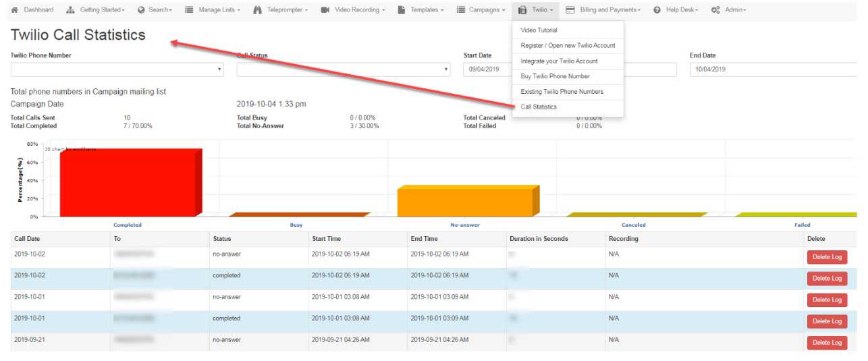Expand the Call Status dropdown
This screenshot has width=868, height=361.
click(343, 70)
